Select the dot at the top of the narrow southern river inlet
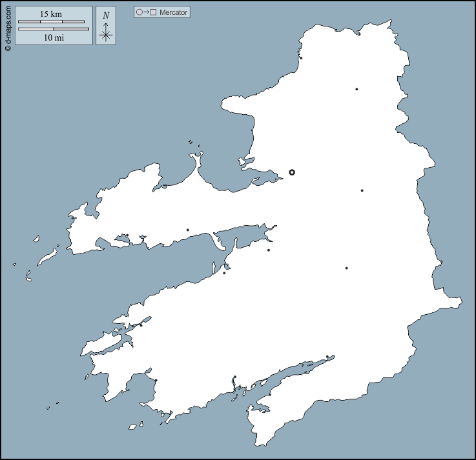The image size is (476, 460). pyautogui.click(x=235, y=377)
